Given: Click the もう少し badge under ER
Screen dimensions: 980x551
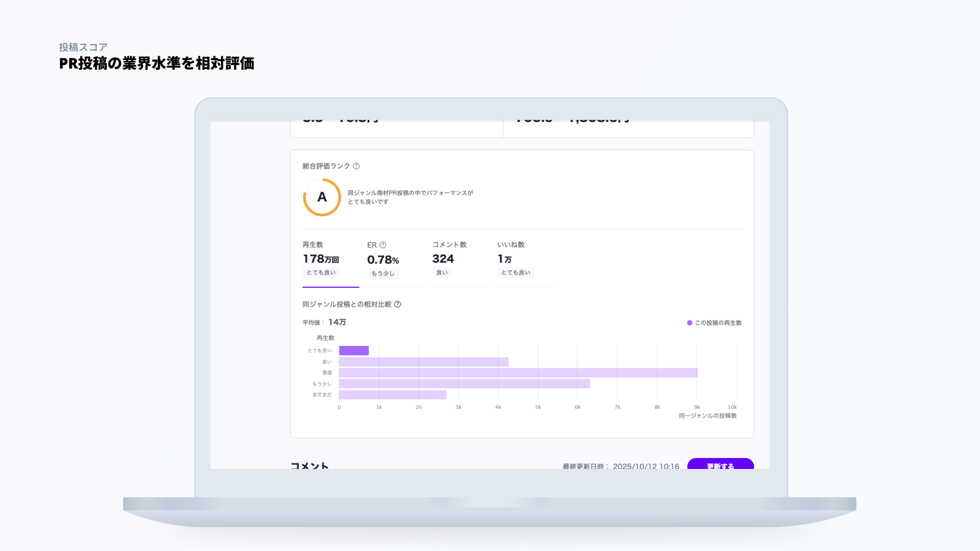Looking at the screenshot, I should [383, 274].
